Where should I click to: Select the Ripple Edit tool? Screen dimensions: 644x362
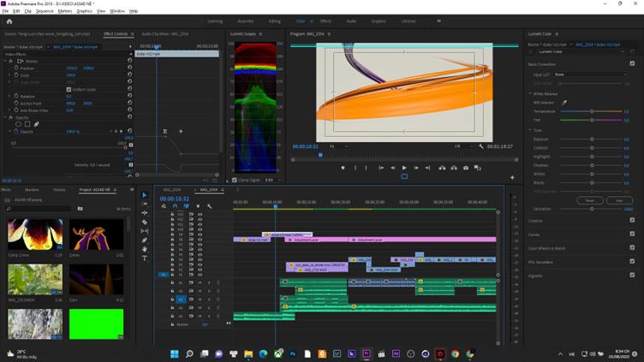[x=145, y=213]
